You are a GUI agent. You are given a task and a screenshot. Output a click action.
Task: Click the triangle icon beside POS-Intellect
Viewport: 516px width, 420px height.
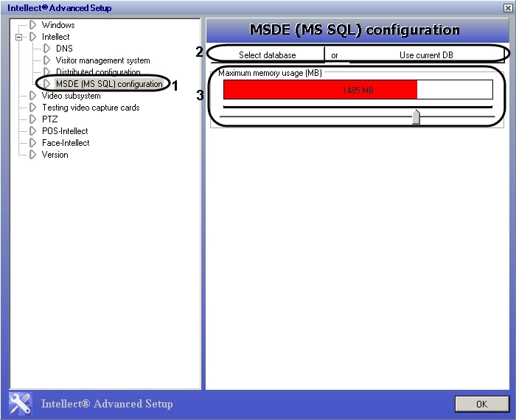(32, 131)
